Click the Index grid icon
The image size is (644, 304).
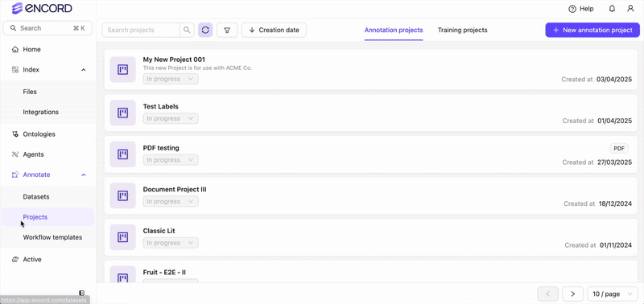(x=15, y=70)
